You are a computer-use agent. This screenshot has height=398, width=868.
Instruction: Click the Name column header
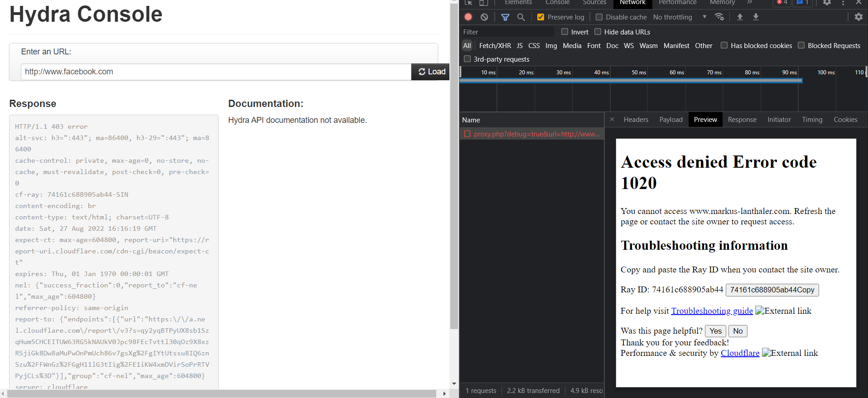pos(532,120)
